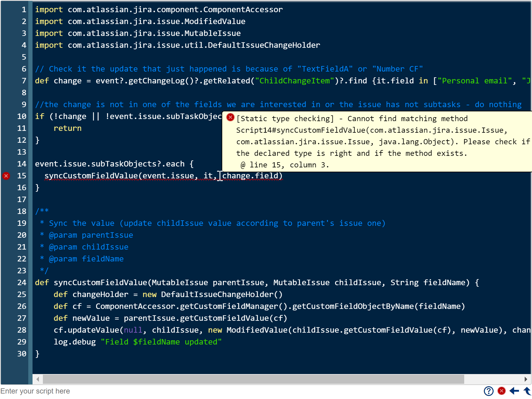Click the red error marker beside line 15
This screenshot has width=532, height=399.
tap(6, 176)
